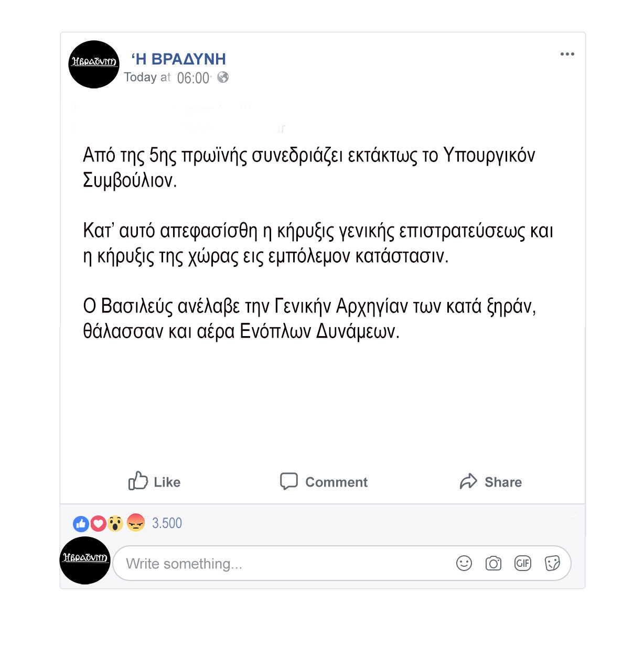This screenshot has width=644, height=646.
Task: Share the post via Share button
Action: point(490,481)
